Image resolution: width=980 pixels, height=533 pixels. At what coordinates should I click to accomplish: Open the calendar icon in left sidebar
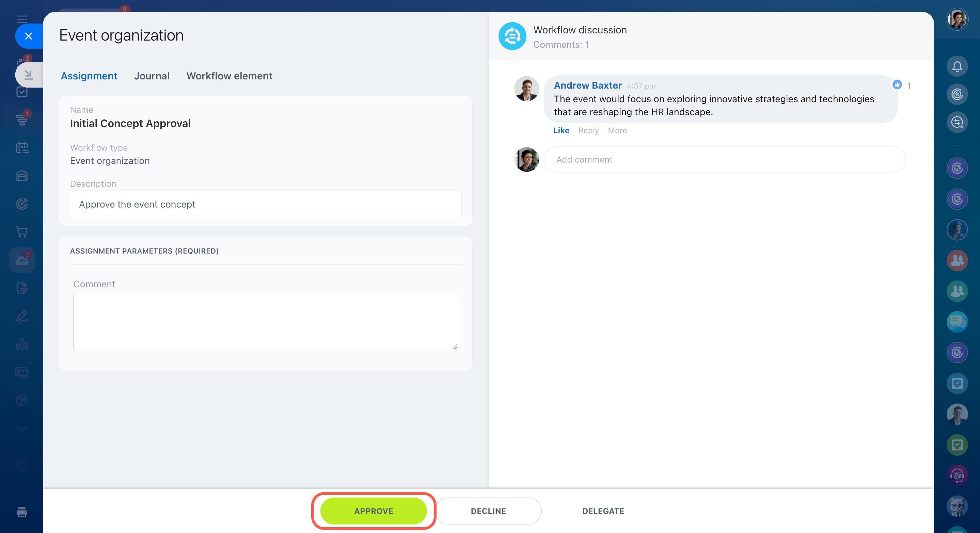22,148
